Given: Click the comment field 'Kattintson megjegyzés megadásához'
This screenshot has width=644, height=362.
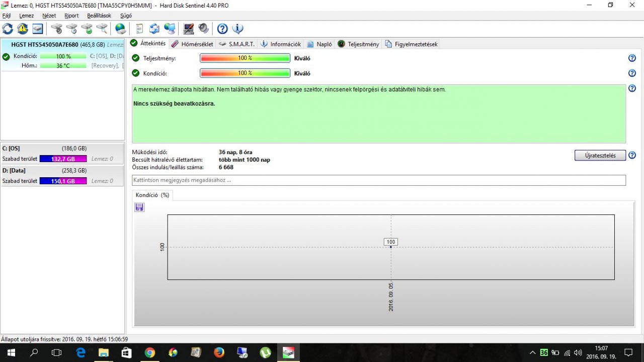Looking at the screenshot, I should pyautogui.click(x=379, y=180).
